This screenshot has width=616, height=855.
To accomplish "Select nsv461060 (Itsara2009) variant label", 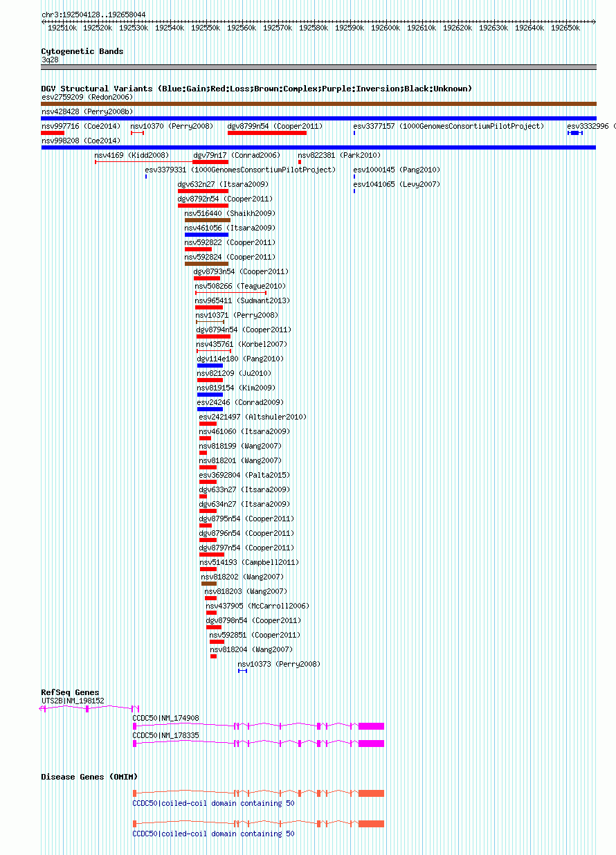I will point(245,431).
